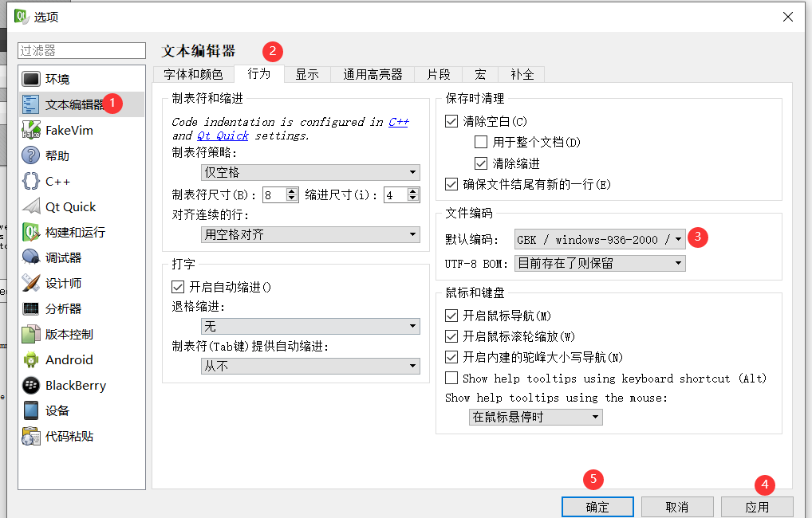Enable Show help tooltips using keyboard shortcut
The height and width of the screenshot is (518, 812).
pyautogui.click(x=451, y=379)
